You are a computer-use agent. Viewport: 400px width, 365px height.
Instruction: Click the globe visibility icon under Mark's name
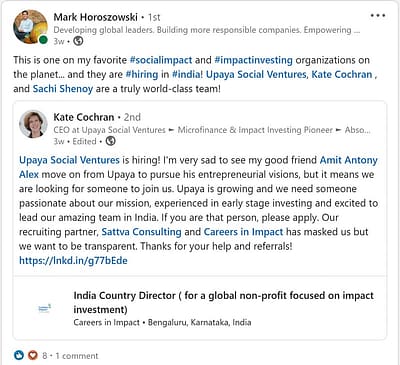pyautogui.click(x=78, y=41)
